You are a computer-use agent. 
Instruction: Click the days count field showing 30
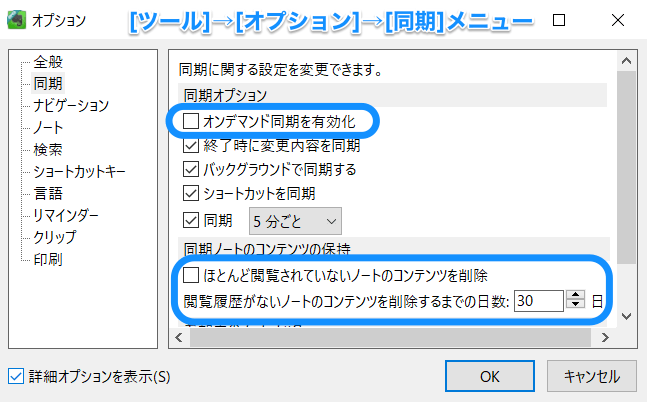pos(538,300)
